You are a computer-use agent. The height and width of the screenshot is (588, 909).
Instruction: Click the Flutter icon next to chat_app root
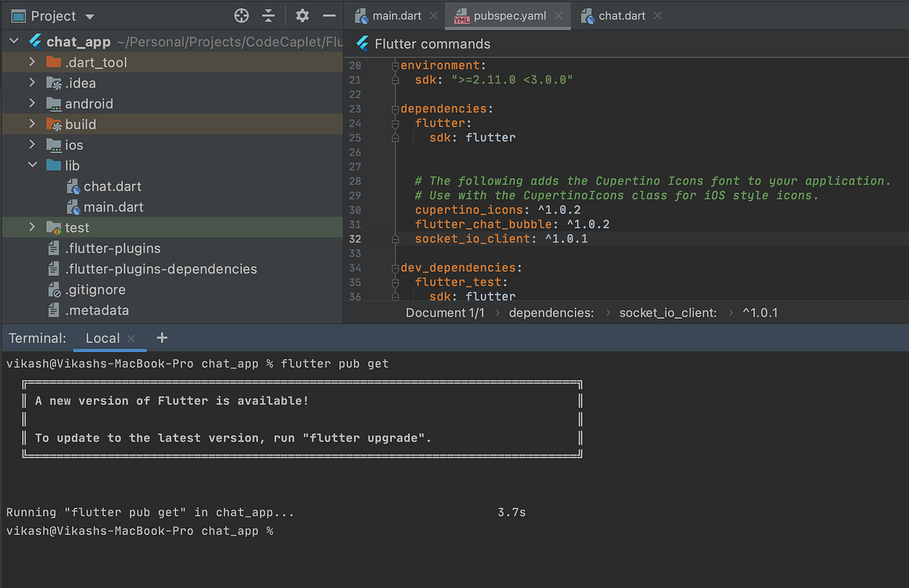[35, 41]
